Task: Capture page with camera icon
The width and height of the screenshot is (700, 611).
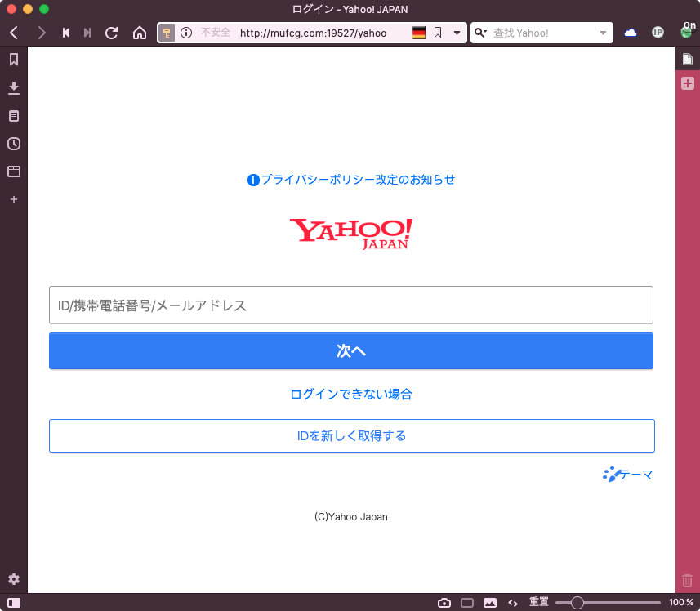Action: [x=444, y=603]
